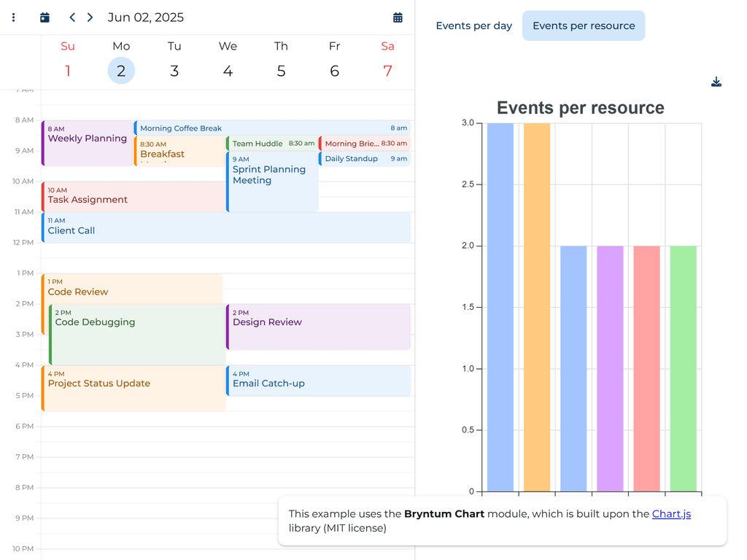The height and width of the screenshot is (560, 747).
Task: Open the date picker calendar icon
Action: click(398, 17)
